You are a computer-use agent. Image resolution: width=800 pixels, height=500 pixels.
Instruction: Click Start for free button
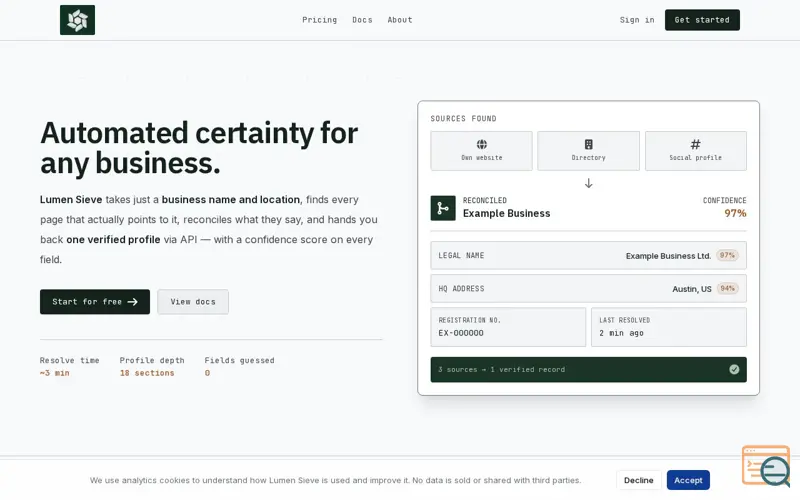coord(95,302)
